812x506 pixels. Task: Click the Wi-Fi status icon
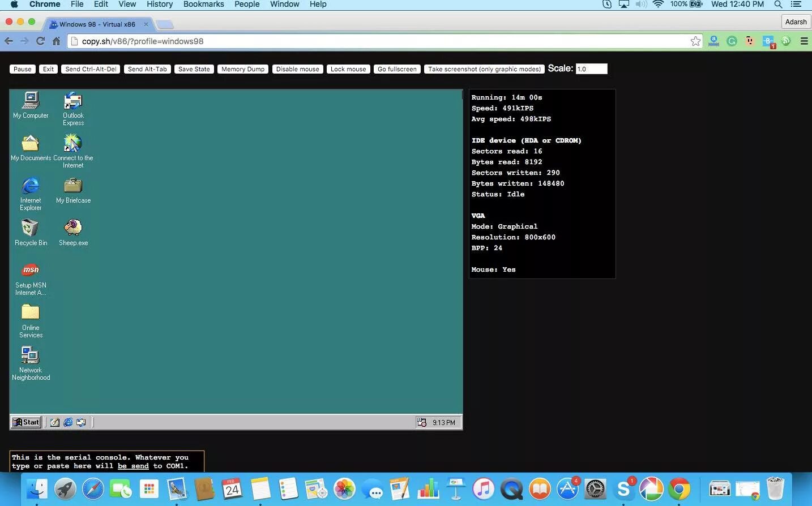(x=657, y=4)
